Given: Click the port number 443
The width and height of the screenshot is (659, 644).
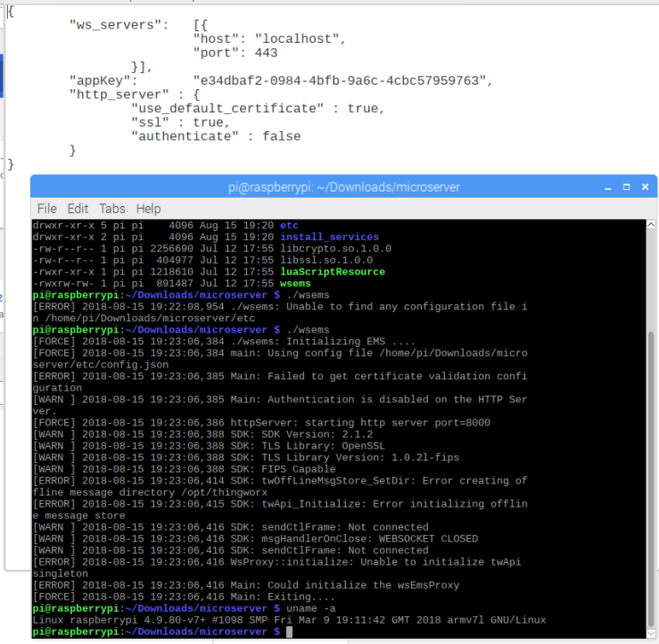Looking at the screenshot, I should tap(266, 53).
